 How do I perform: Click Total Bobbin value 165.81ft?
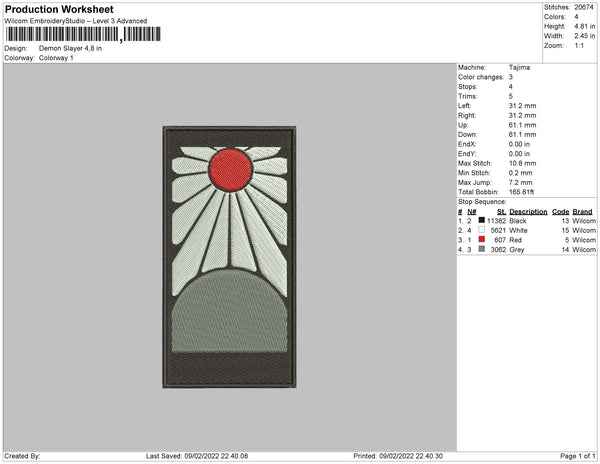(522, 192)
